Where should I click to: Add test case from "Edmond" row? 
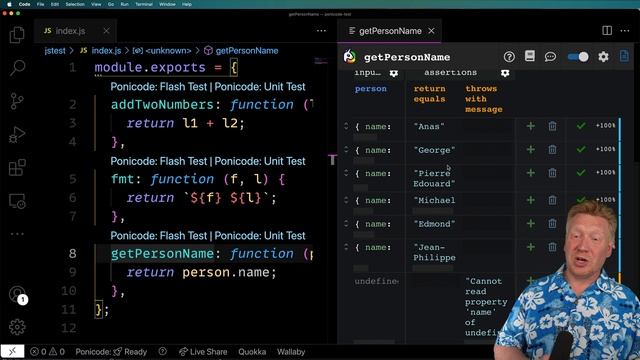(x=531, y=224)
